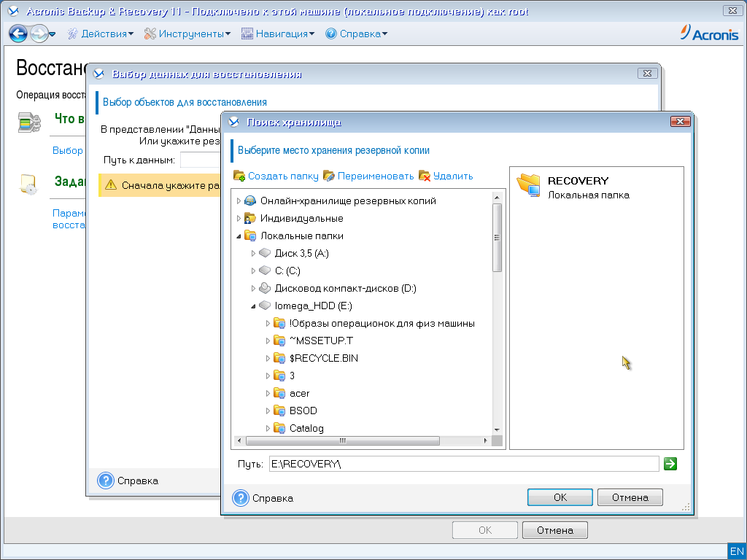
Task: Expand the C: (C:) drive node
Action: click(253, 271)
